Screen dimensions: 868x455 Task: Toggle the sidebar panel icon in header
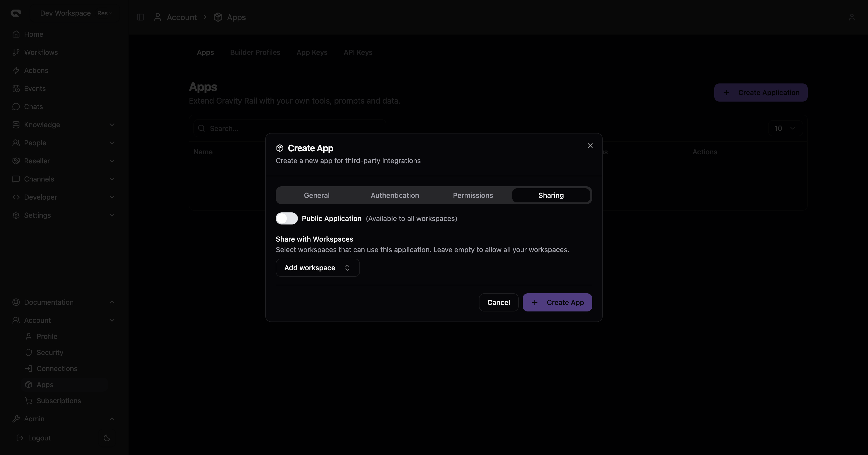[x=140, y=17]
